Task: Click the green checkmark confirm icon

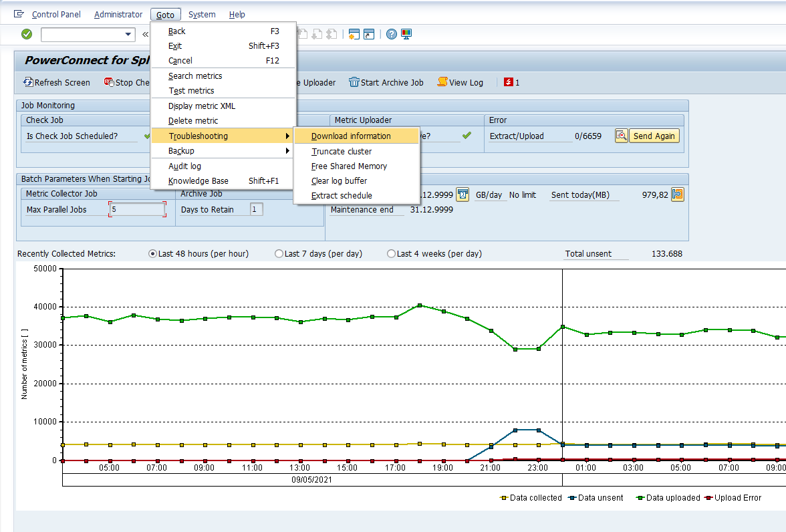Action: click(27, 34)
